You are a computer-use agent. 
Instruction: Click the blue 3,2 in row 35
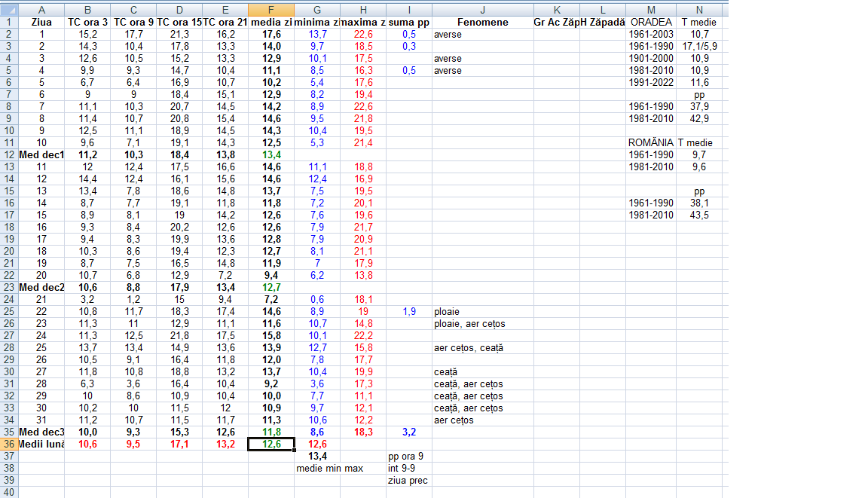click(409, 432)
